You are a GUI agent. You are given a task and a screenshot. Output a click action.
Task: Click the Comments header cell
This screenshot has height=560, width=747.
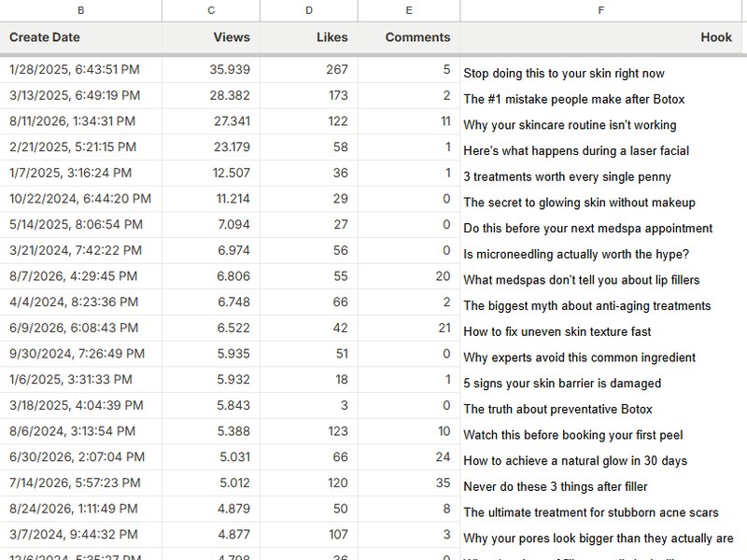point(409,37)
